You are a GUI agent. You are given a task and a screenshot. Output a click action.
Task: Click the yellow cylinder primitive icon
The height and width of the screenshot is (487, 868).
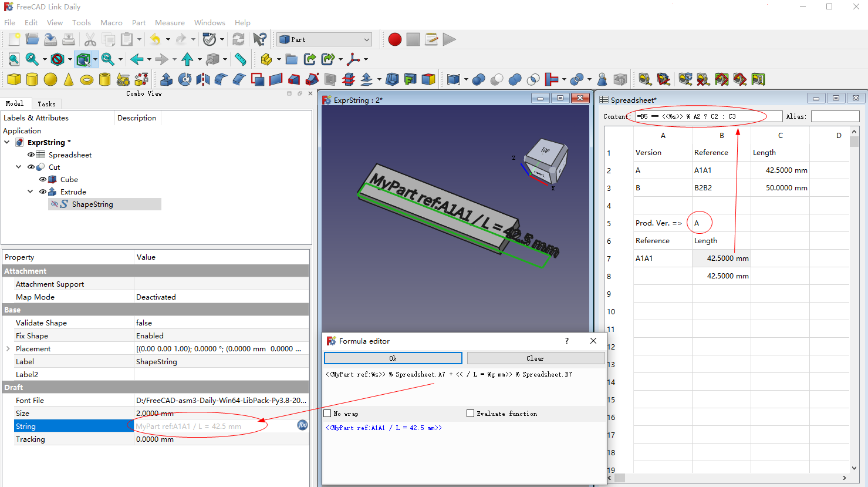click(x=32, y=79)
